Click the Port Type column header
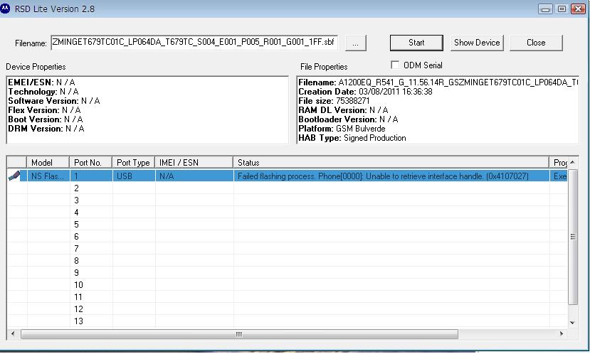This screenshot has width=590, height=364. click(x=133, y=162)
